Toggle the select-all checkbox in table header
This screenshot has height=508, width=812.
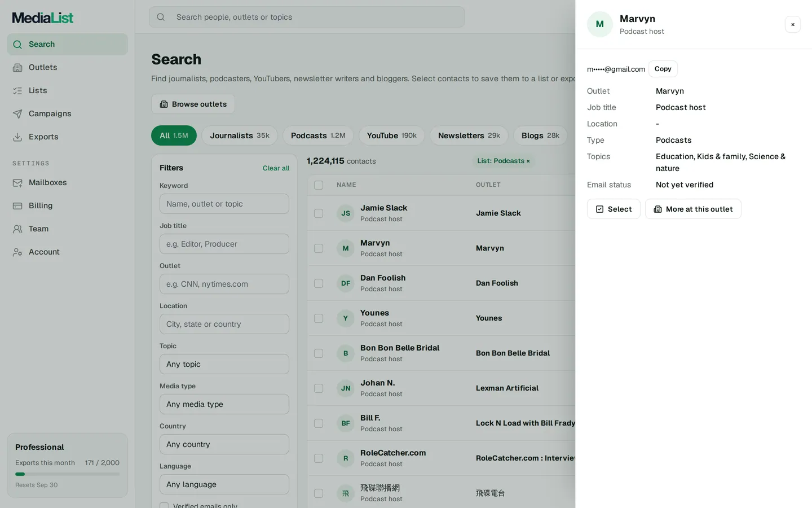tap(319, 185)
